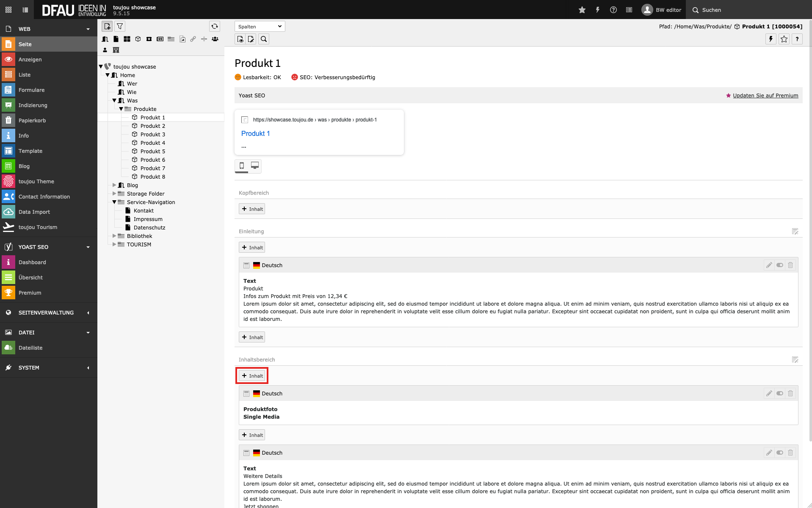The height and width of the screenshot is (508, 812).
Task: Collapse the Service-Navigation folder in the tree
Action: (114, 202)
